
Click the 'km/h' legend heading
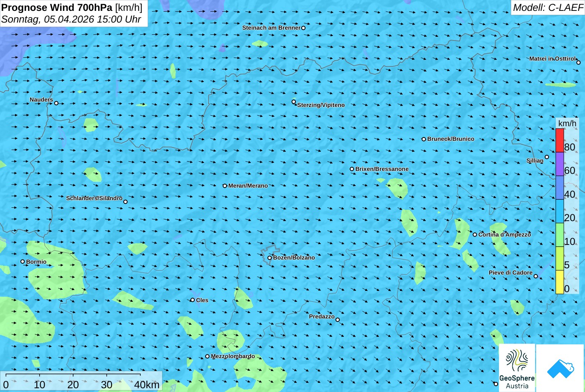pos(567,123)
